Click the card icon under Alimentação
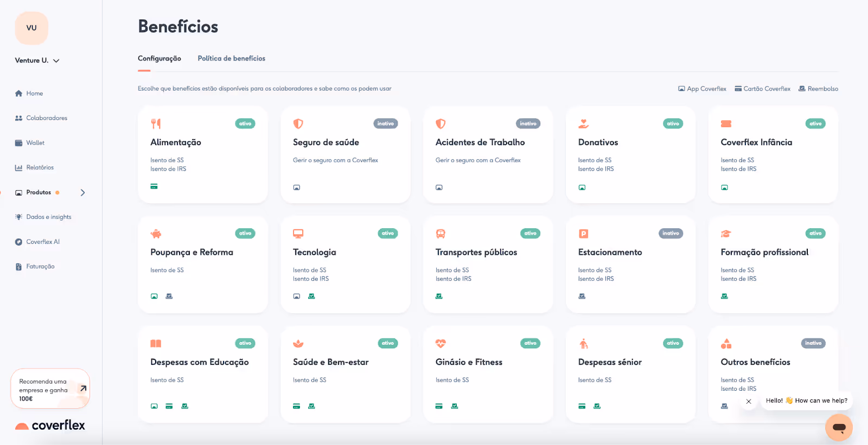The image size is (868, 445). point(154,186)
